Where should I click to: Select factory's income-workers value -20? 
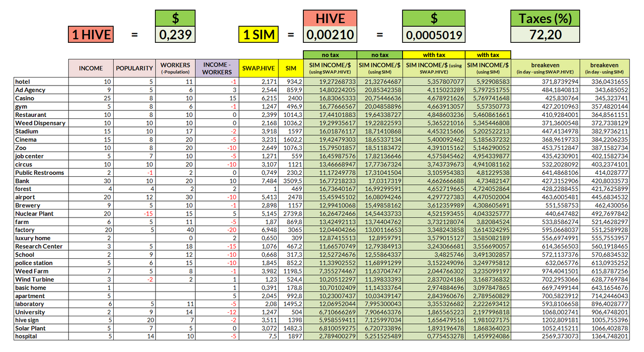(217, 230)
